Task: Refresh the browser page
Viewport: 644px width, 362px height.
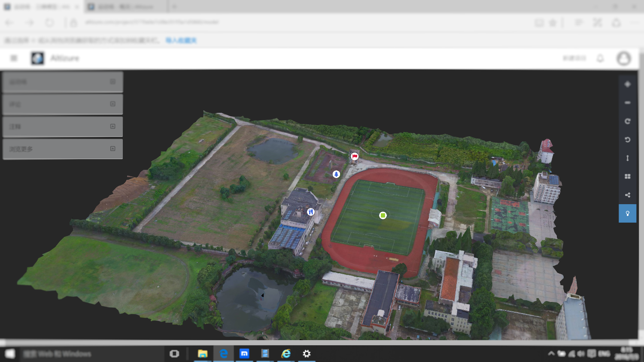Action: (x=49, y=22)
